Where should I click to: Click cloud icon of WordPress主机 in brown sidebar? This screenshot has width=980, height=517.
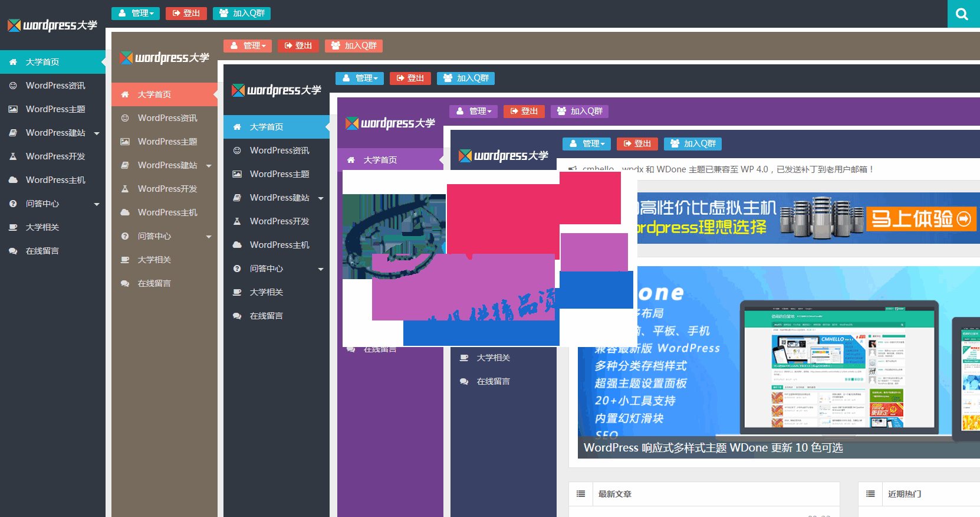125,212
